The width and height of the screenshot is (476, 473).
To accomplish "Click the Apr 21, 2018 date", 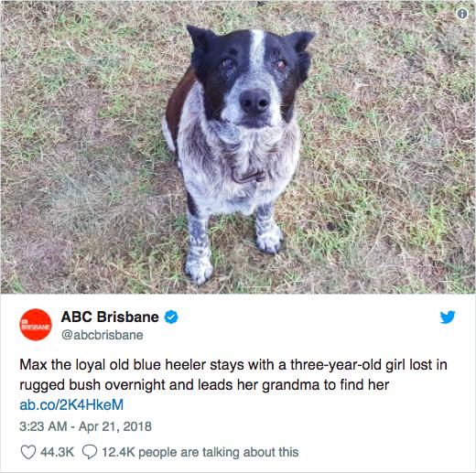I will 115,426.
